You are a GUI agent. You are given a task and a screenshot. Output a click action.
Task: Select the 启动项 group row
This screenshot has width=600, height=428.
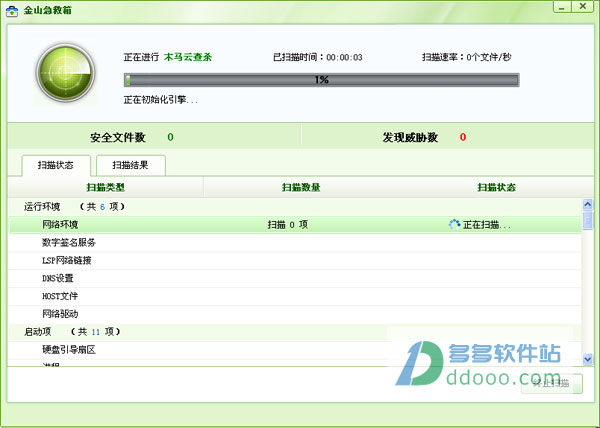(x=295, y=332)
